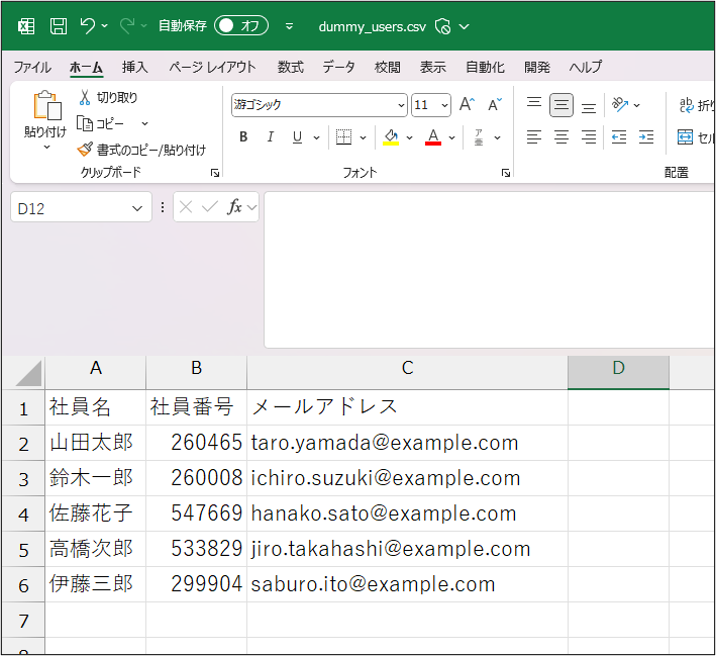Open the 表示 tab
Image resolution: width=716 pixels, height=656 pixels.
(x=433, y=67)
